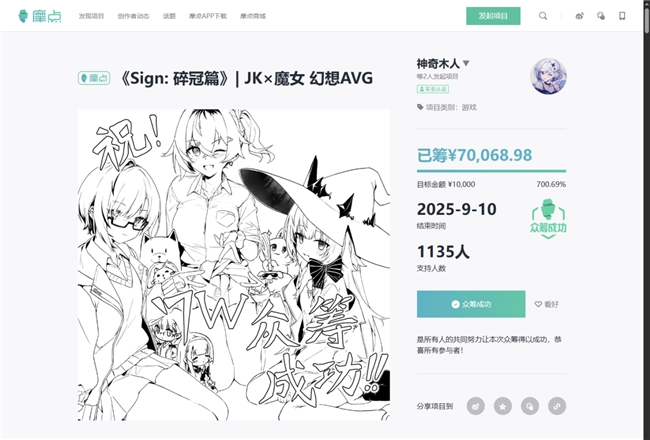The image size is (650, 440).
Task: Toggle the 看好 heart favorite
Action: 547,304
